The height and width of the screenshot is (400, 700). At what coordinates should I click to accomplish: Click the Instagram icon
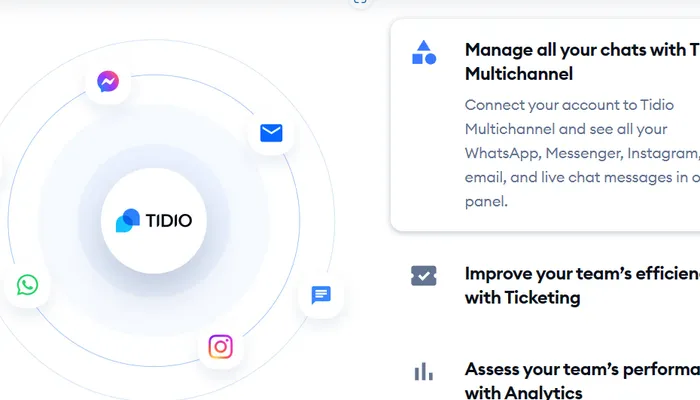(221, 347)
